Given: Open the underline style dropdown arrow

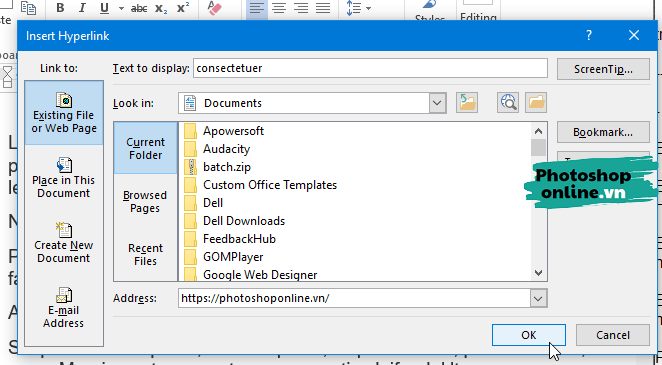Looking at the screenshot, I should click(x=121, y=8).
